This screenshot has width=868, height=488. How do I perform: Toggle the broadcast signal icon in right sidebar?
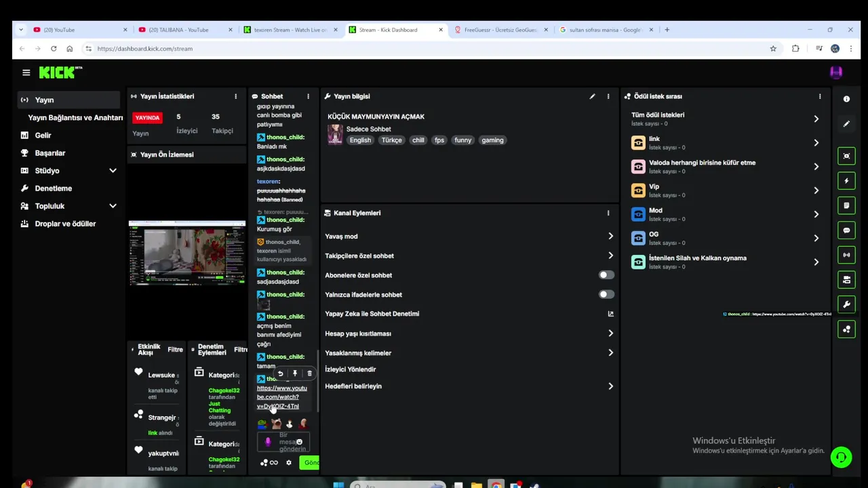point(846,255)
